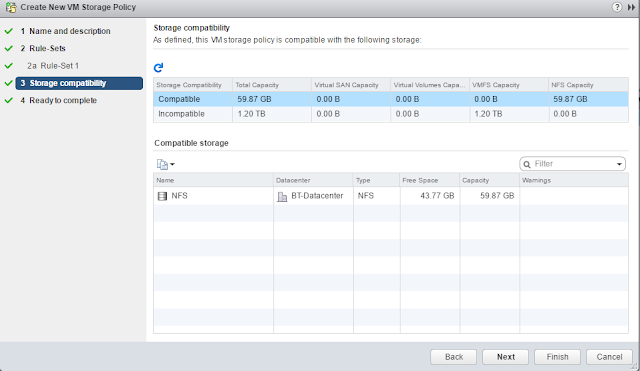Open the Filter dropdown arrow
The width and height of the screenshot is (640, 371).
click(619, 164)
